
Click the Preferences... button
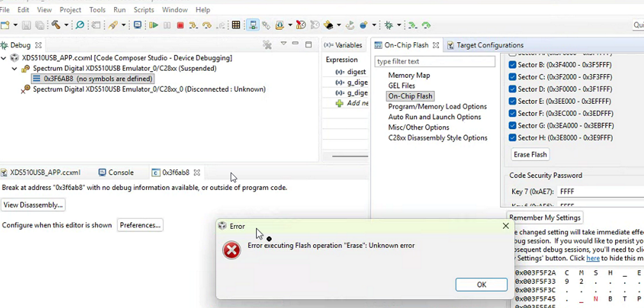pos(140,225)
